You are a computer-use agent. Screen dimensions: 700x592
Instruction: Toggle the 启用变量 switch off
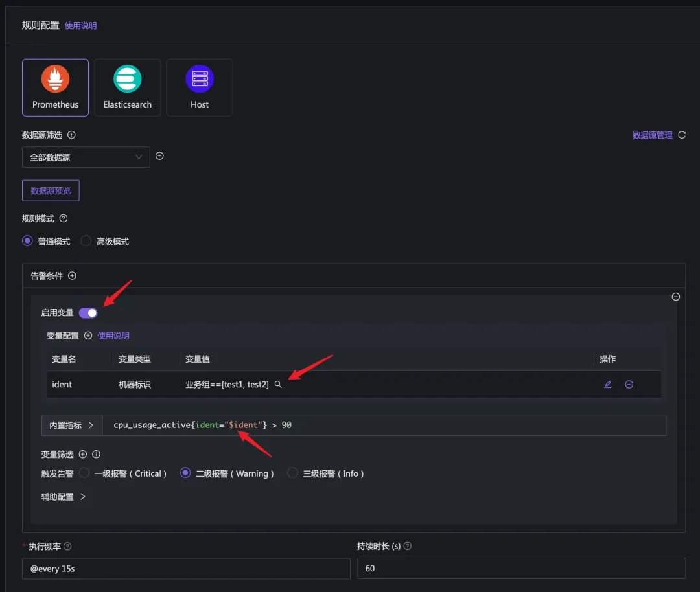coord(88,313)
